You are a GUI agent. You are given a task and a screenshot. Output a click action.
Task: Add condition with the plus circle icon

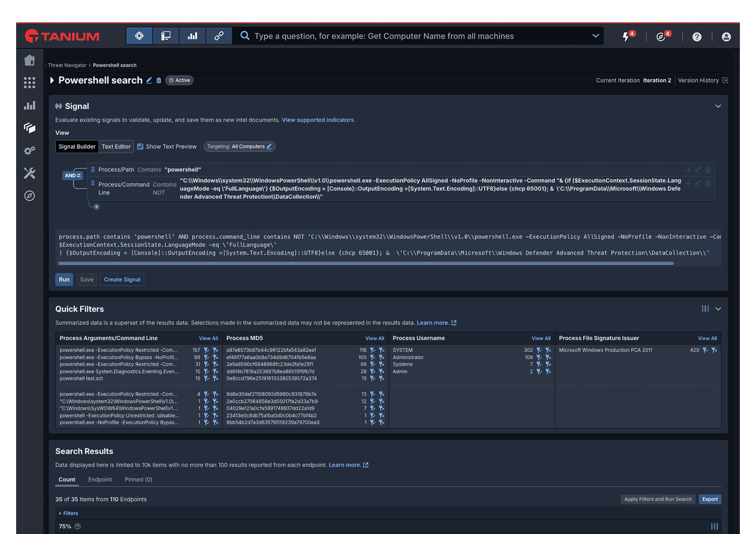(97, 207)
